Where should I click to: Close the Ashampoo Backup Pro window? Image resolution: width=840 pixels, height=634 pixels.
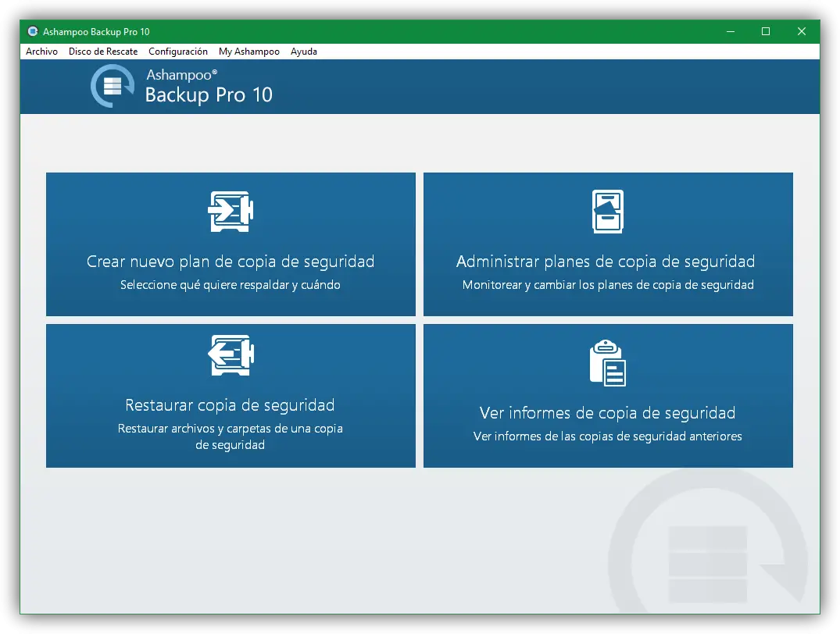[802, 31]
